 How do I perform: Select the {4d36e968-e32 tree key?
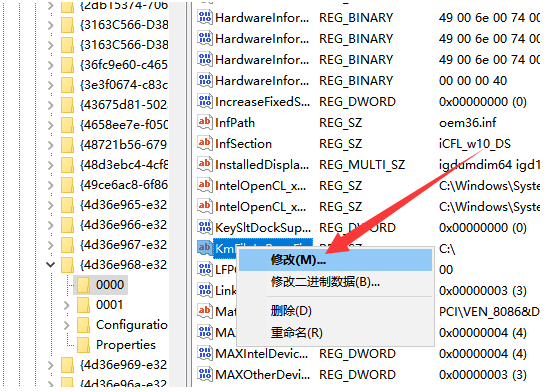(x=124, y=264)
